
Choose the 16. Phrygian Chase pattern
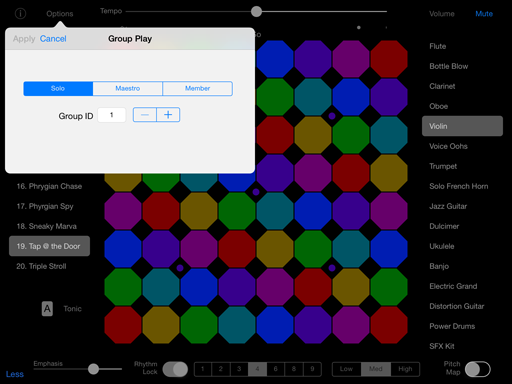coord(49,186)
